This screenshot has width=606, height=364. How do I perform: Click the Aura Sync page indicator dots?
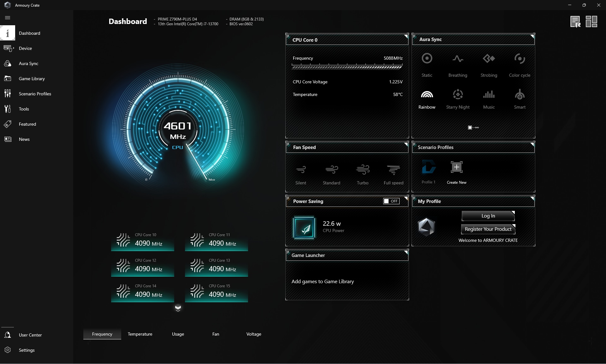tap(473, 128)
